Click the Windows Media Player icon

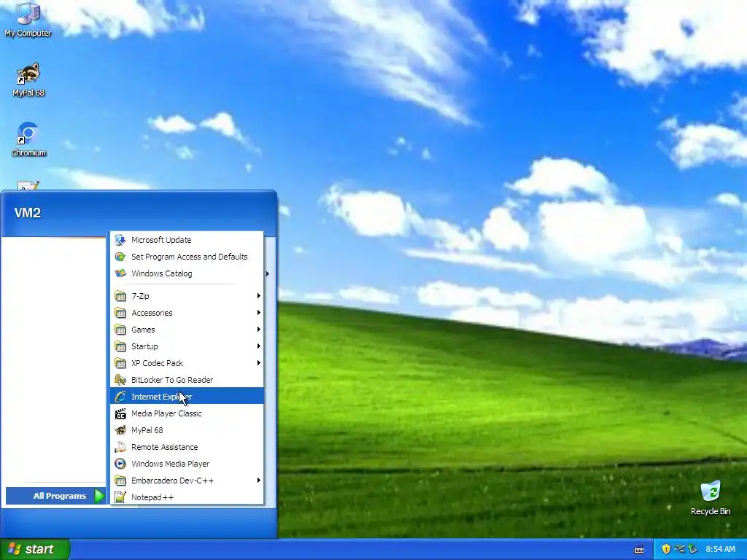(120, 464)
